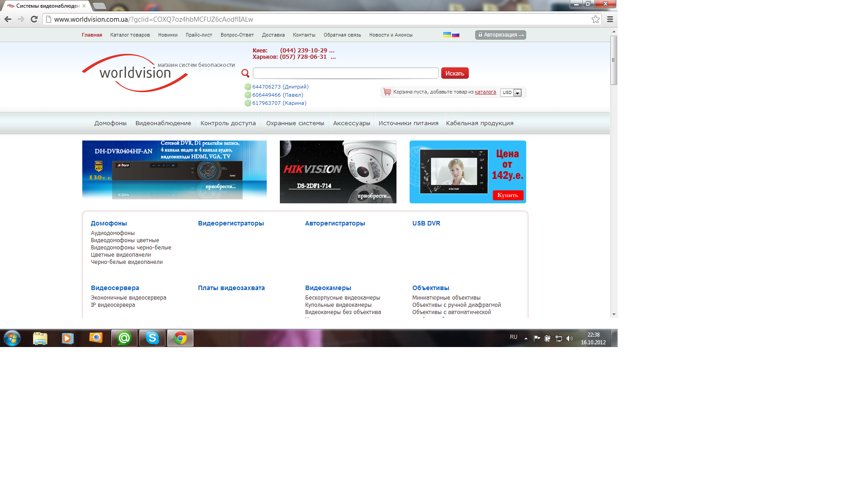This screenshot has width=868, height=488.
Task: Click the ICQ icon next to Павел
Action: click(x=248, y=95)
